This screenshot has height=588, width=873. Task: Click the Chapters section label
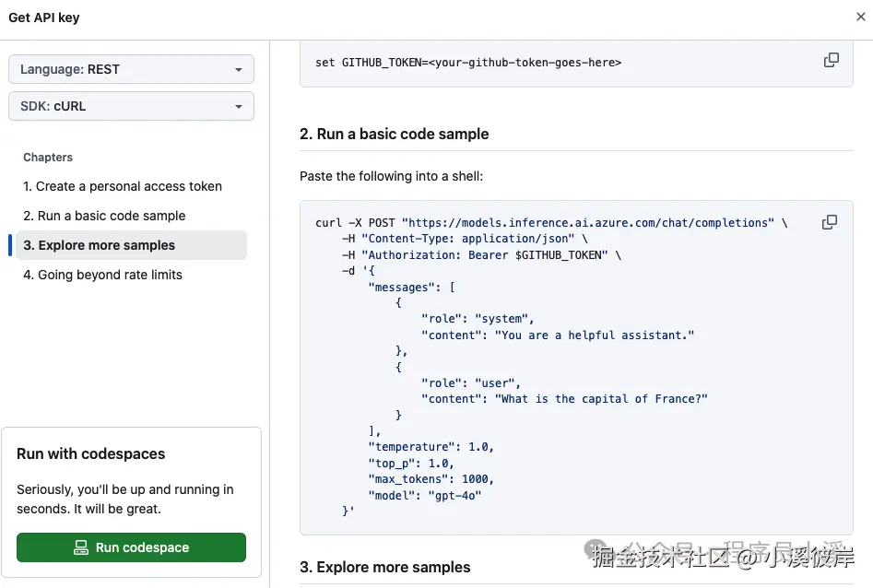[x=48, y=158]
